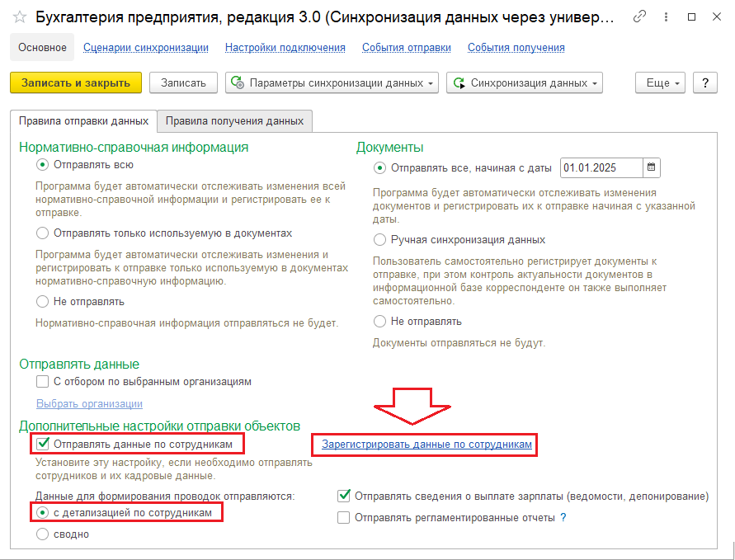Click 'Зарегистрировать данные по сотрудникам' link

coord(426,445)
